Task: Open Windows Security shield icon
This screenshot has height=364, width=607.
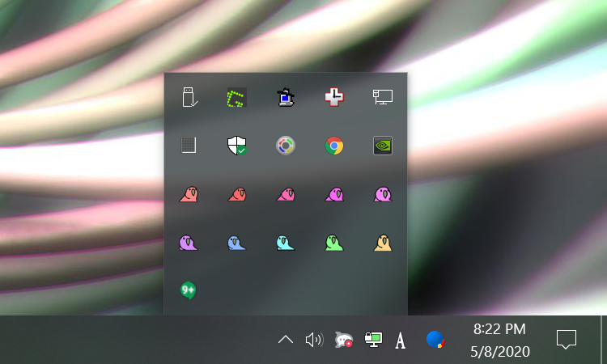Action: pyautogui.click(x=237, y=146)
